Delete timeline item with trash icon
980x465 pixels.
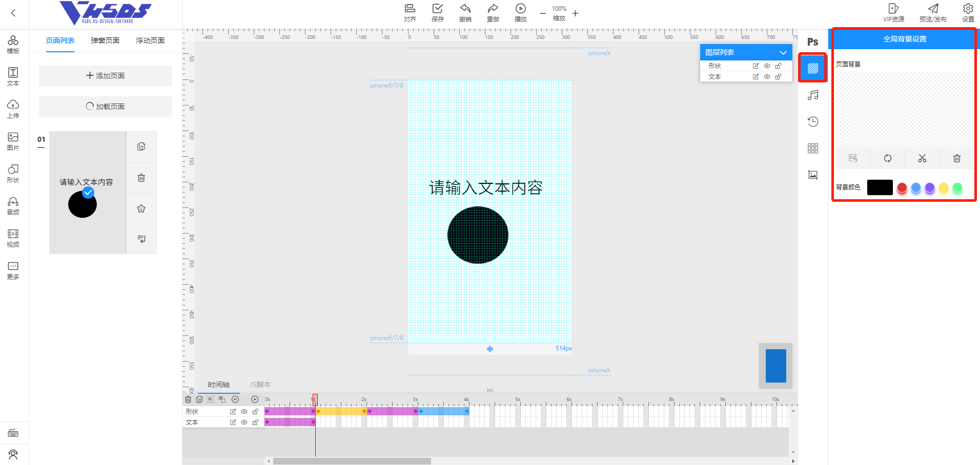pos(188,399)
